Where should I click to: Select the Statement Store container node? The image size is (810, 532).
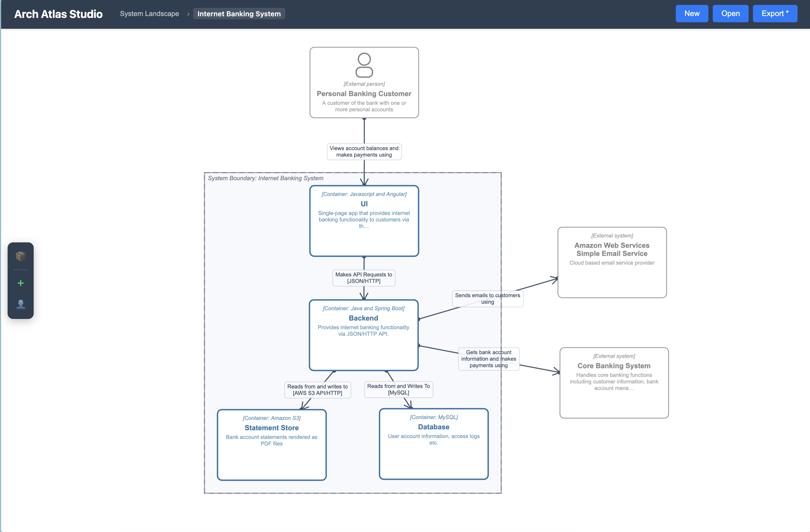[272, 445]
